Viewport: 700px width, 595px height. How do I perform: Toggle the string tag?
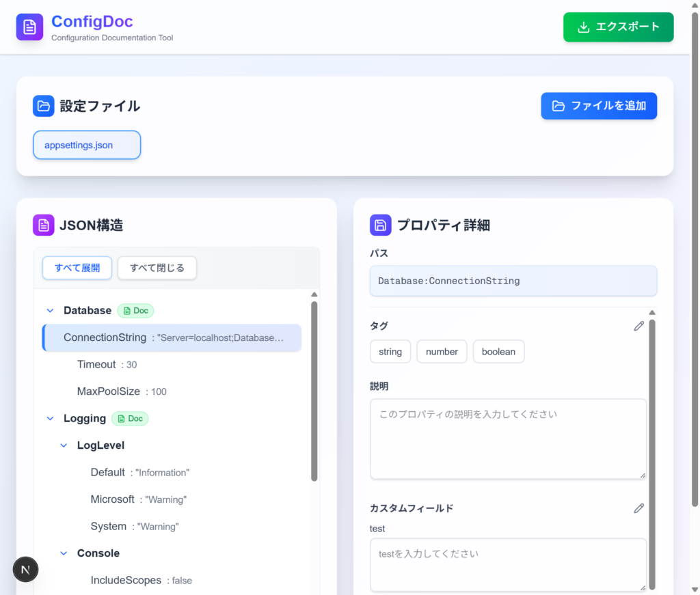(390, 352)
